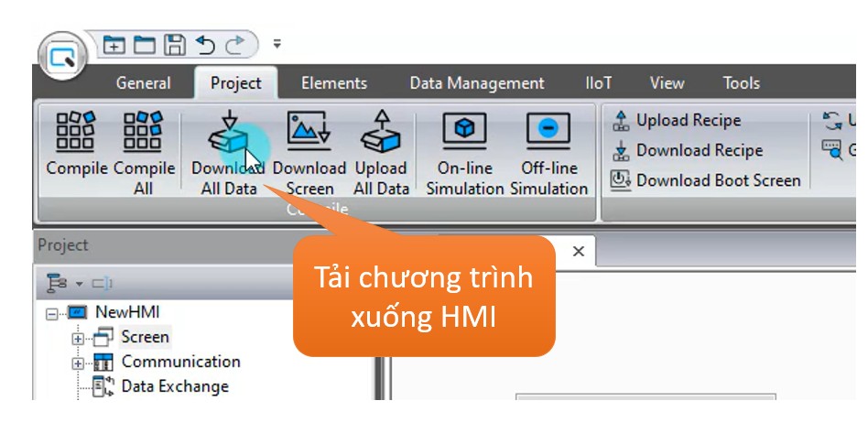Click Download Boot Screen

click(706, 180)
